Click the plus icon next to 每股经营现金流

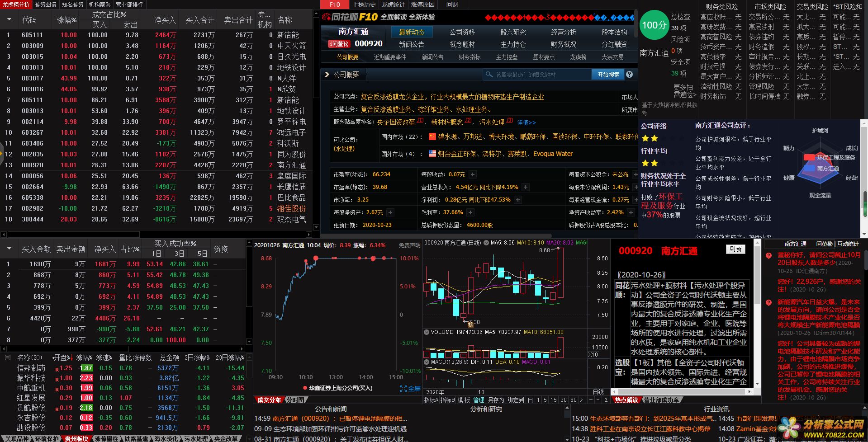pyautogui.click(x=635, y=200)
